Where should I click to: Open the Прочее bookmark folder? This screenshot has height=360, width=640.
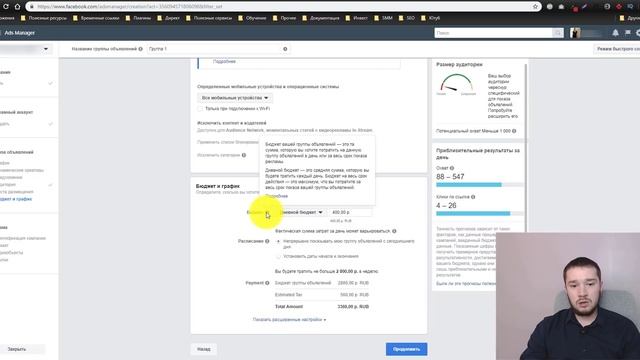[x=284, y=18]
